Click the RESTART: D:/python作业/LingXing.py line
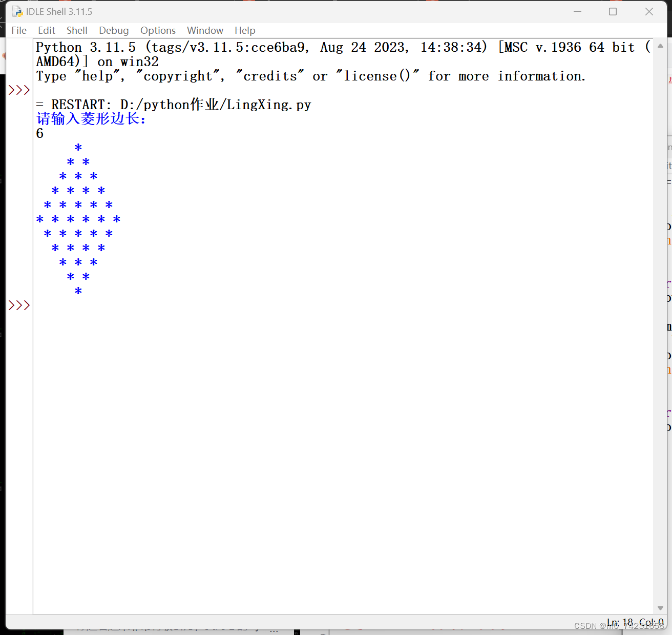 click(x=174, y=105)
